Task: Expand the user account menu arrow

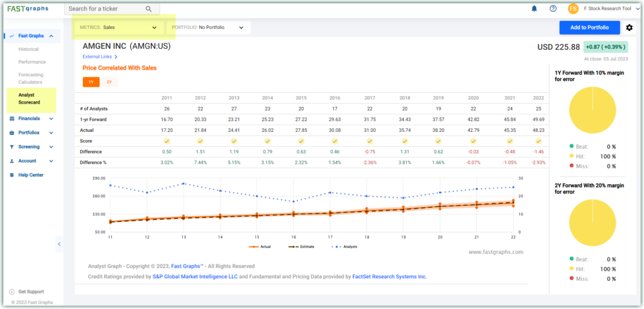Action: click(638, 9)
